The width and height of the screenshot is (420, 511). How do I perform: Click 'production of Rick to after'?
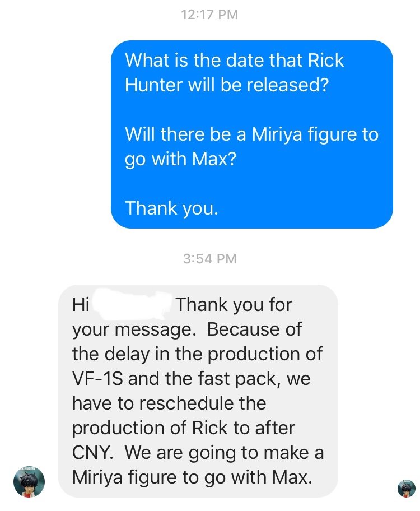184,428
